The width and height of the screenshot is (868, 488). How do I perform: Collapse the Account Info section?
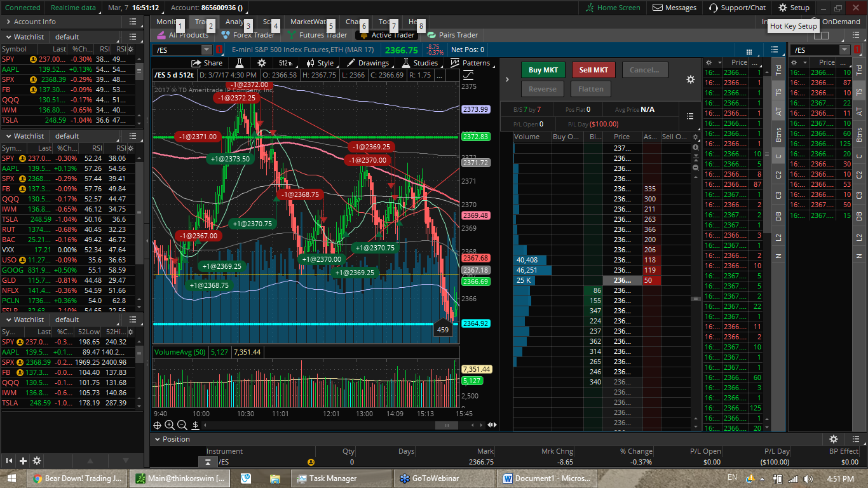tap(8, 22)
